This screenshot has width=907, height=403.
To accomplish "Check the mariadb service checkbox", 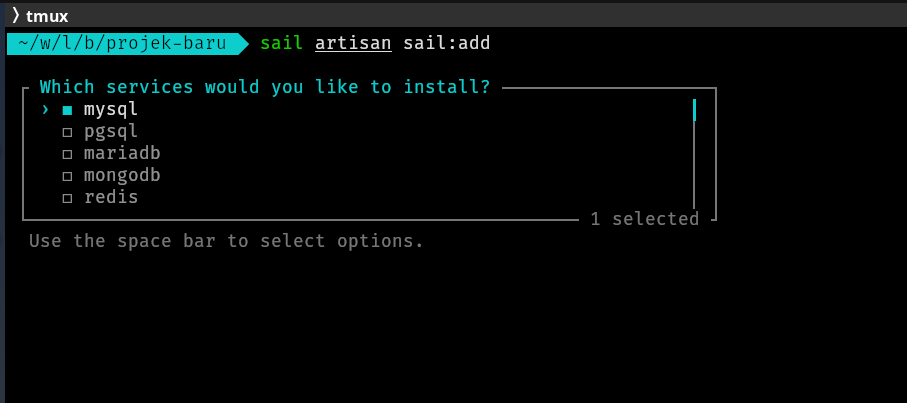I will point(67,154).
